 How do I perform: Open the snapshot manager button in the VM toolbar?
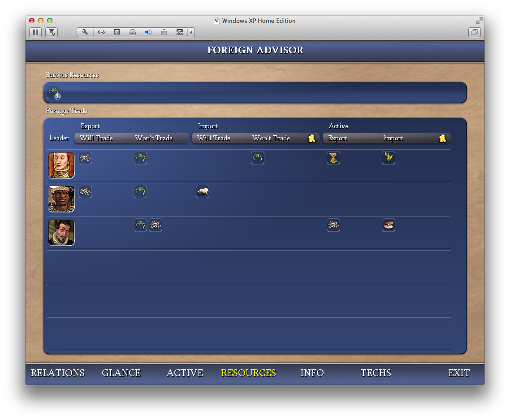click(x=52, y=32)
